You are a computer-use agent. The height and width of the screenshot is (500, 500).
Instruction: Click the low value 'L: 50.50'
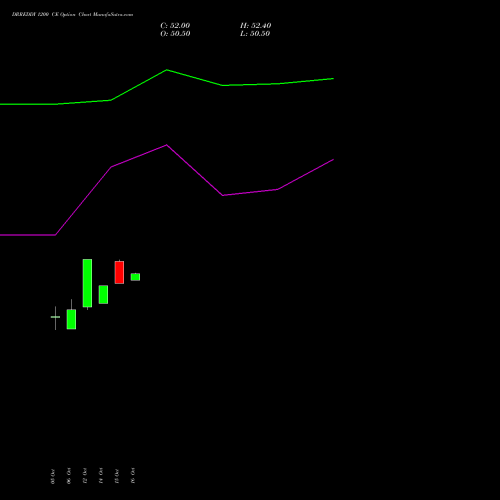point(255,34)
